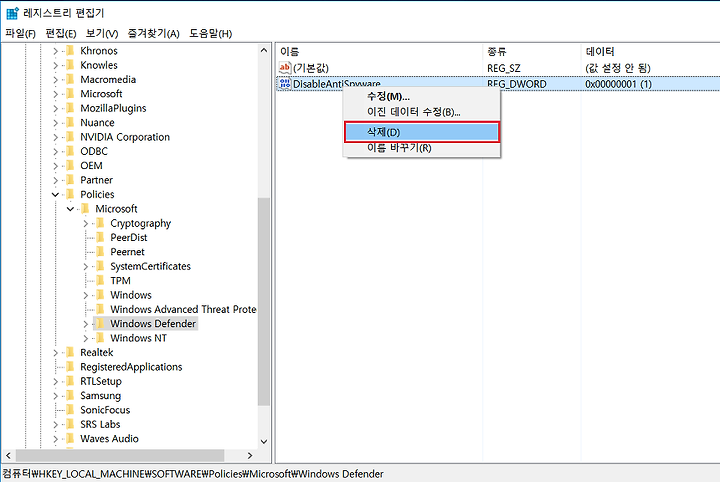
Task: Click the ODBC folder icon
Action: pos(70,151)
